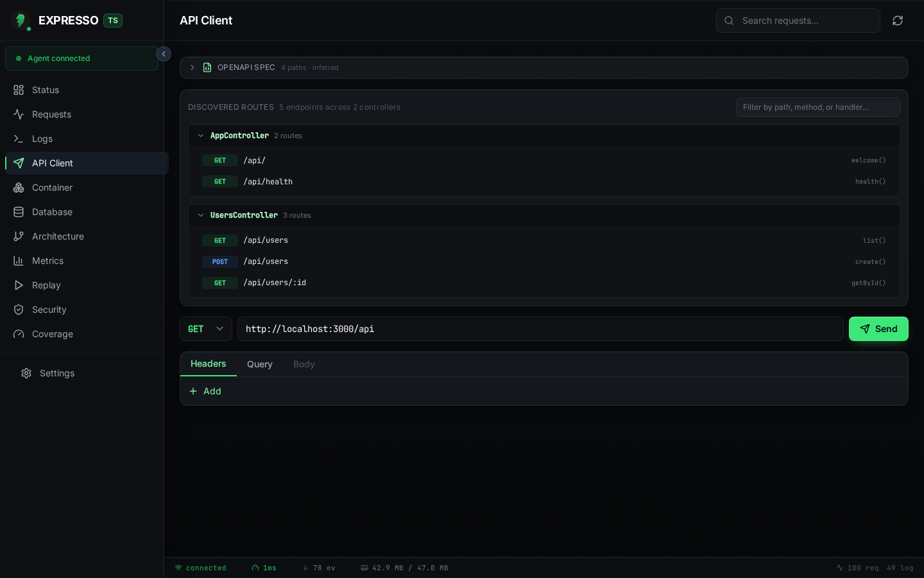The height and width of the screenshot is (578, 924).
Task: Click the refresh icon in header
Action: [x=898, y=21]
